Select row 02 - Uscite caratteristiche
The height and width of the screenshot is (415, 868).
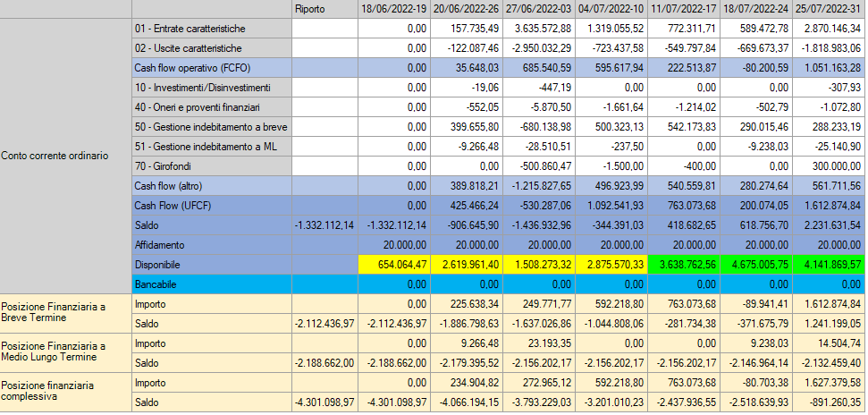tap(212, 48)
